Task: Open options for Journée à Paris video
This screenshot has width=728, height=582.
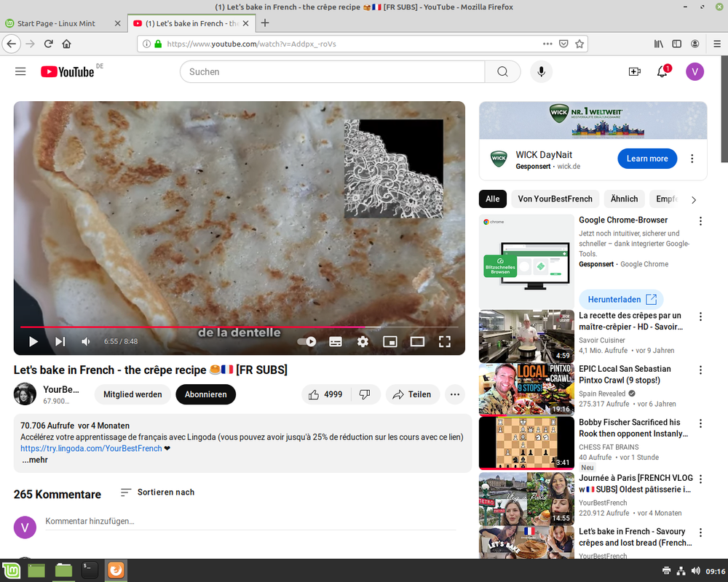Action: (700, 479)
